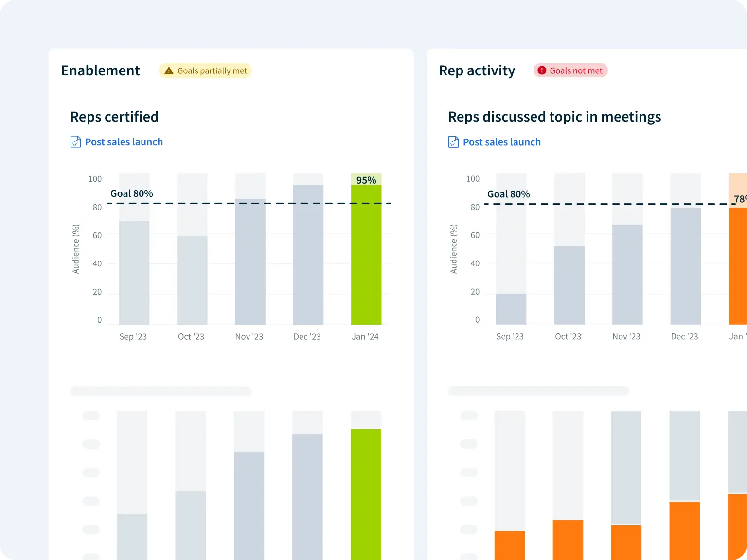Viewport: 747px width, 560px height.
Task: Select the Sep '23 bar in Reps certified chart
Action: 134,273
